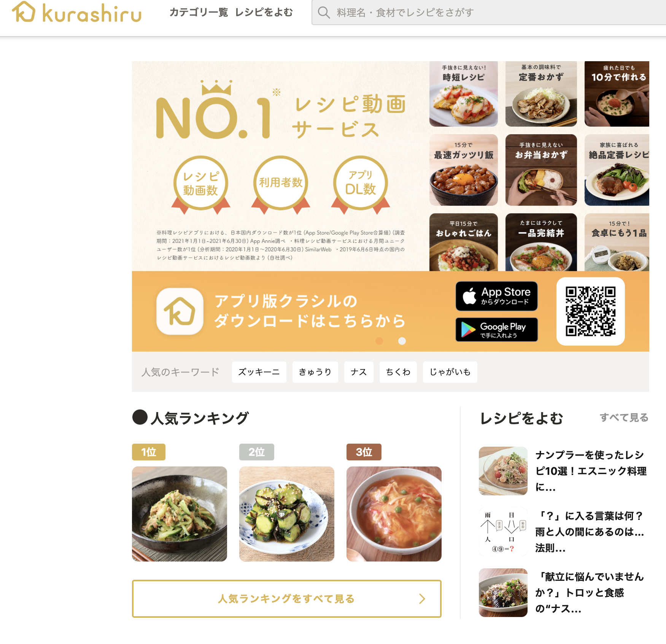Open the Google Play download badge

pyautogui.click(x=496, y=330)
